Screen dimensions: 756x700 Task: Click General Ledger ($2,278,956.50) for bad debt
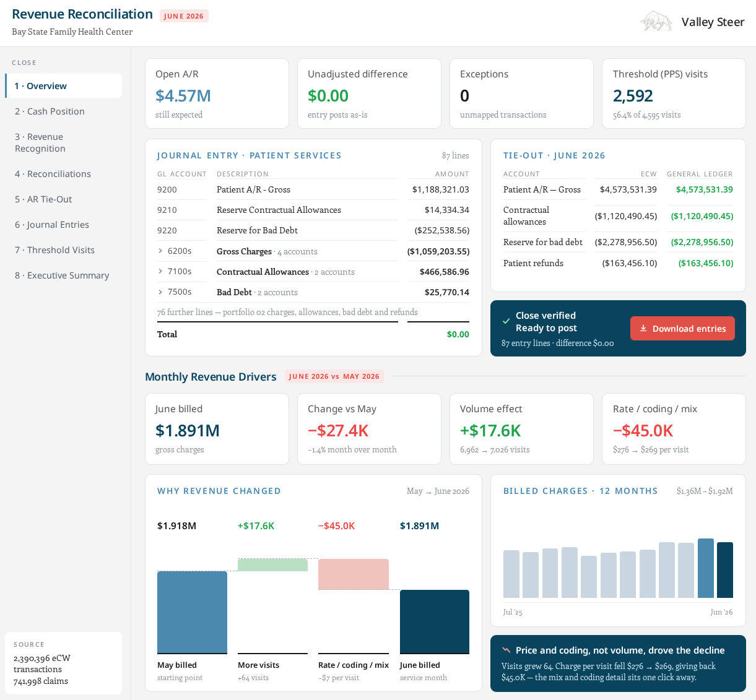click(702, 242)
